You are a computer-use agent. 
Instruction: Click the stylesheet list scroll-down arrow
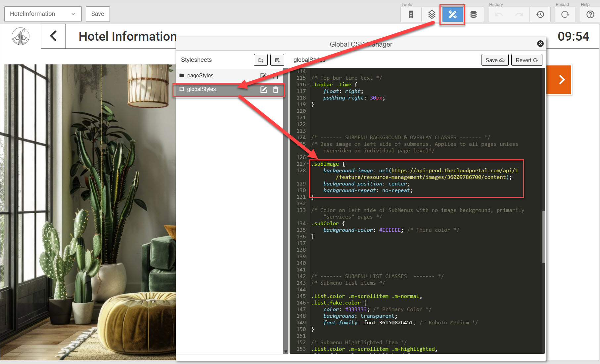click(x=286, y=352)
